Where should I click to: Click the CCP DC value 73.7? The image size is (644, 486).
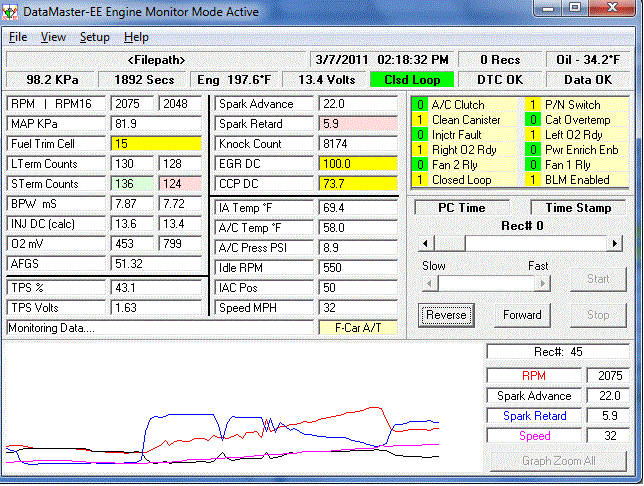pyautogui.click(x=358, y=184)
